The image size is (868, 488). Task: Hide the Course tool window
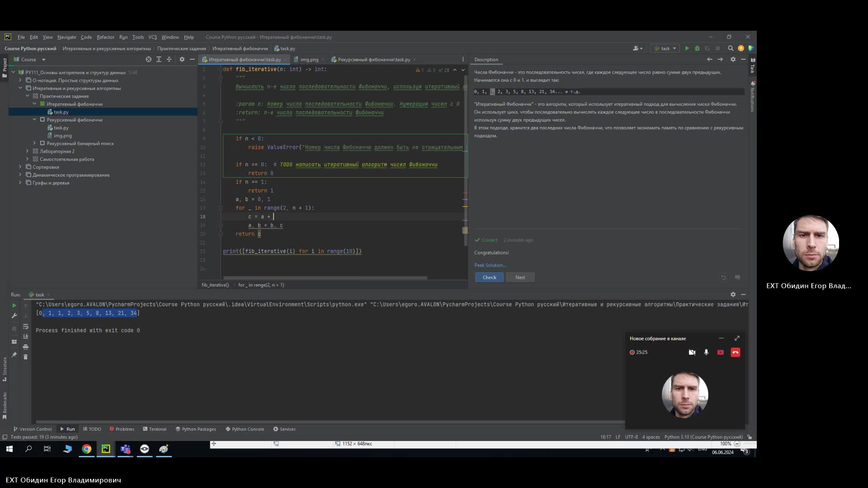pyautogui.click(x=192, y=60)
